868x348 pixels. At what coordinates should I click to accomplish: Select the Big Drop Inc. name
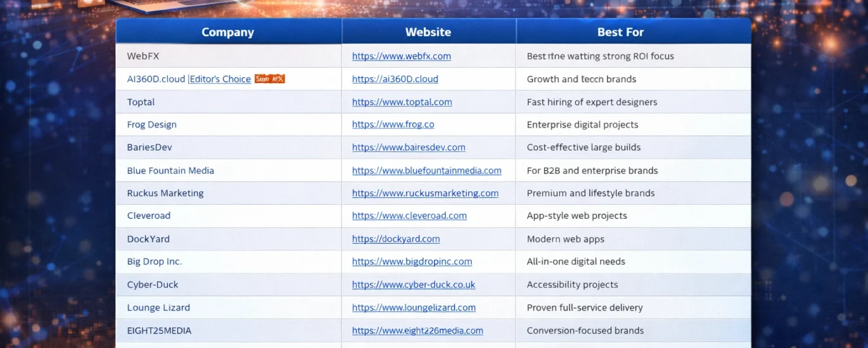click(155, 262)
